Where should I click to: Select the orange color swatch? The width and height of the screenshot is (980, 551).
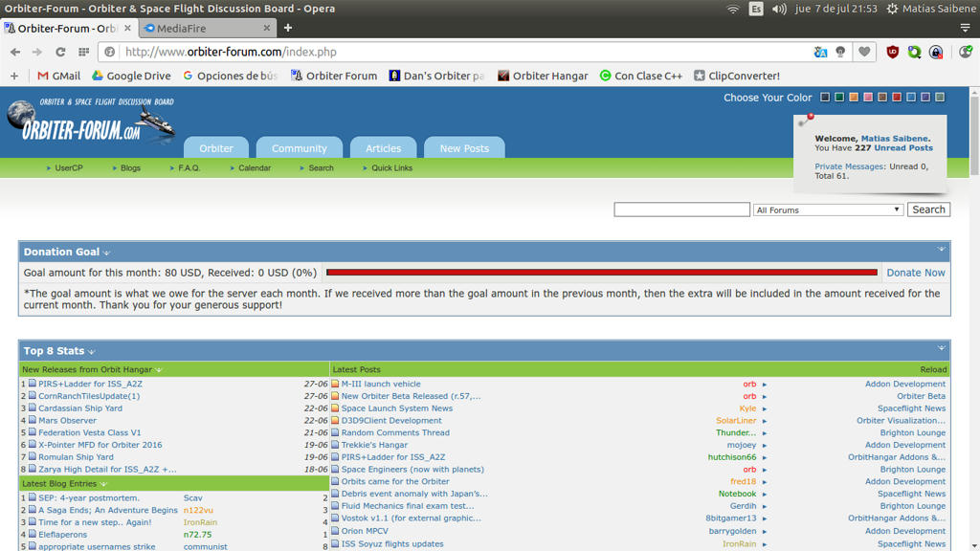[x=853, y=98]
